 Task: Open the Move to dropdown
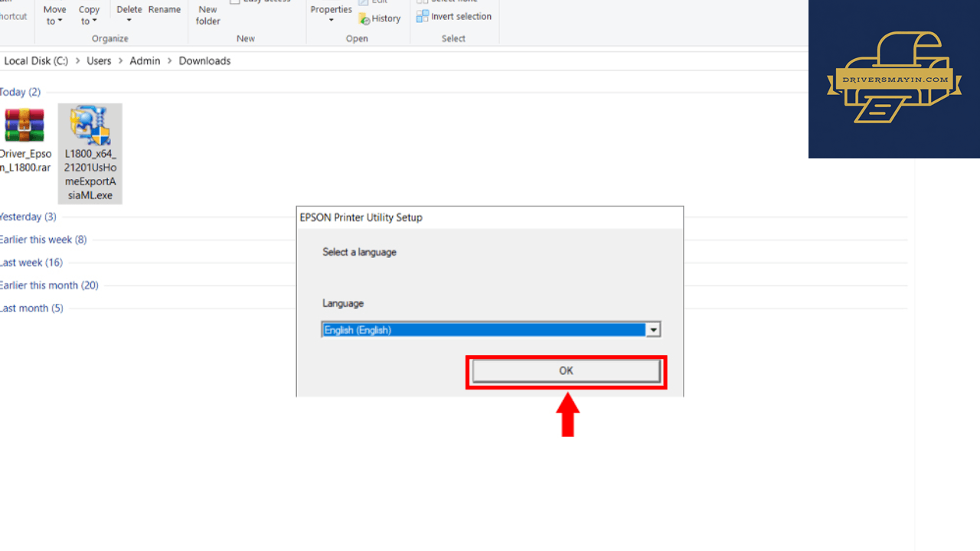point(54,15)
